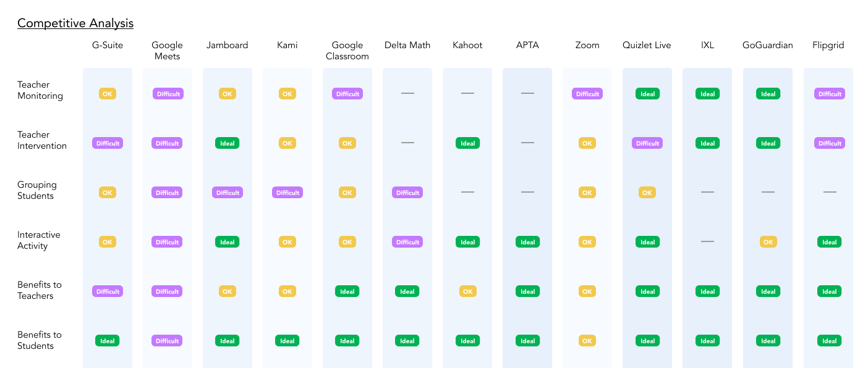This screenshot has height=368, width=868.
Task: Click Flipgrid's Teacher Intervention Difficult badge
Action: [830, 143]
